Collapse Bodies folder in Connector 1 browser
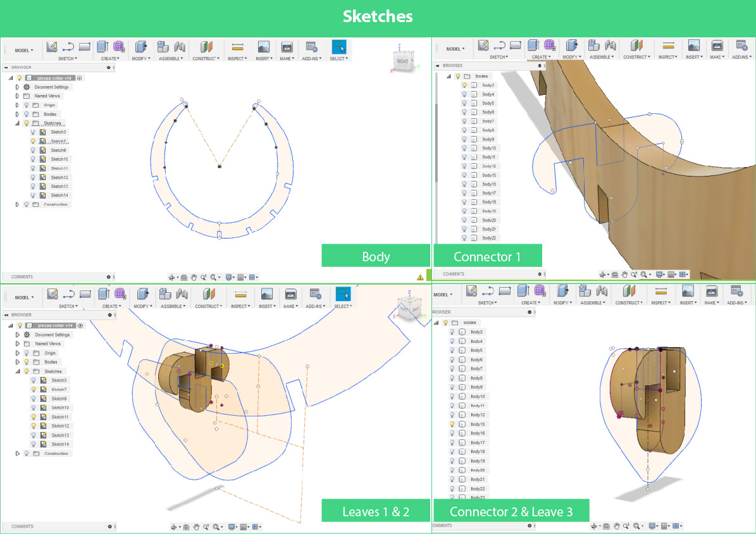The image size is (756, 534). coord(449,76)
